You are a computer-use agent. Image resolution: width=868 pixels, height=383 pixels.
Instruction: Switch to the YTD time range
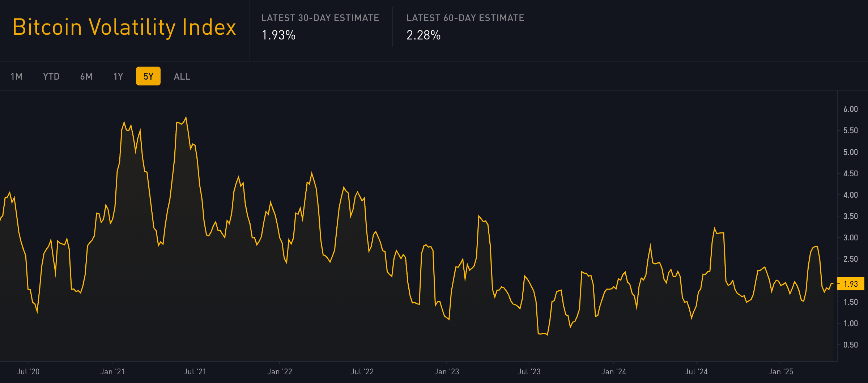(51, 76)
